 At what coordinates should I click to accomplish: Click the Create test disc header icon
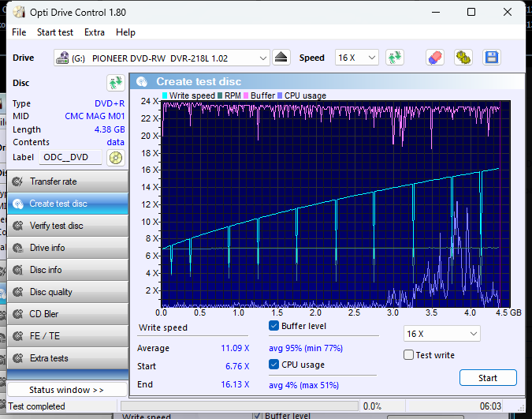coord(142,81)
